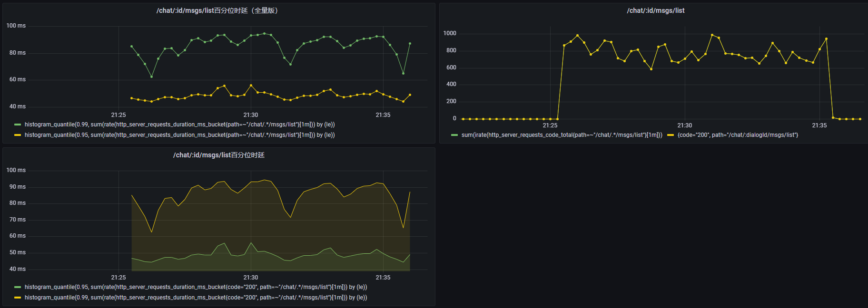Click the 21:25 x-axis label in the 全量版 panel
This screenshot has width=868, height=308.
pos(118,115)
